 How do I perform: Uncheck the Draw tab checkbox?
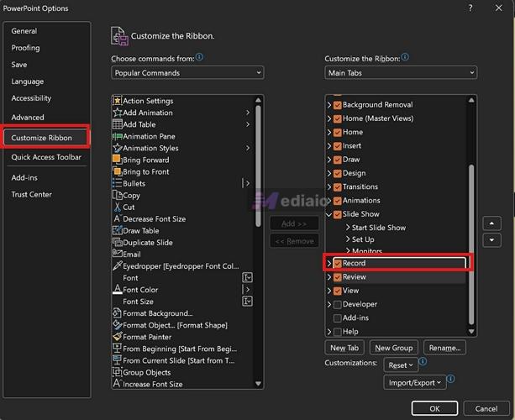(337, 160)
